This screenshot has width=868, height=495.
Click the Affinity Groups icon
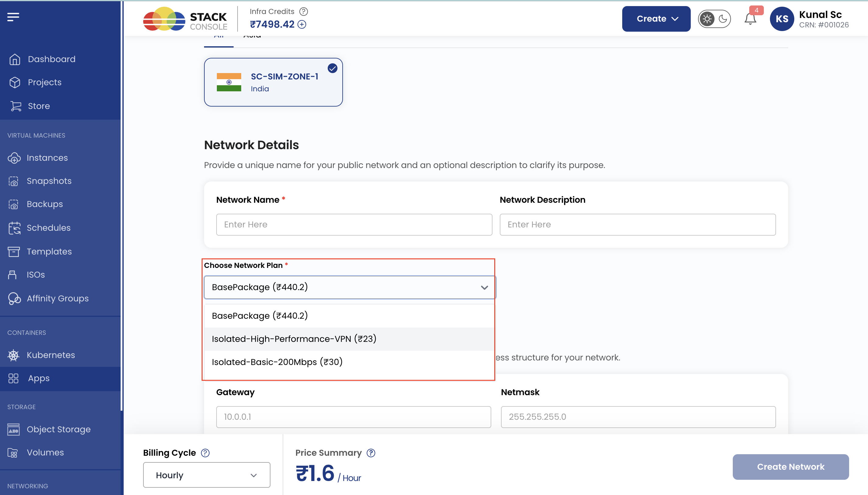tap(14, 299)
